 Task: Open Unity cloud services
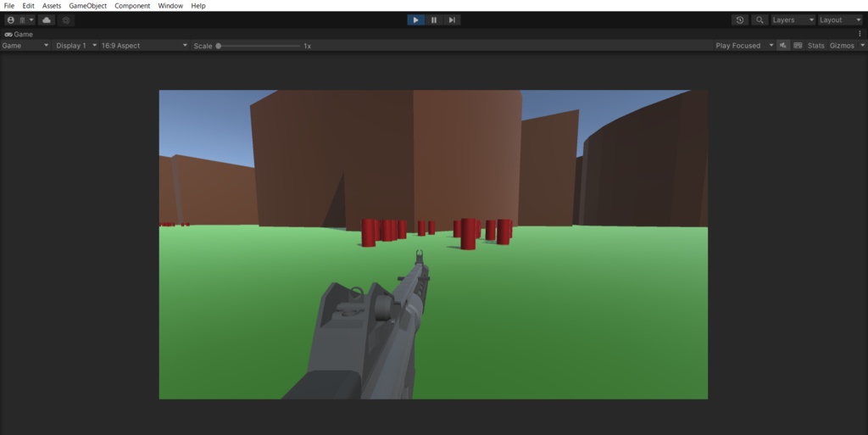pos(47,20)
